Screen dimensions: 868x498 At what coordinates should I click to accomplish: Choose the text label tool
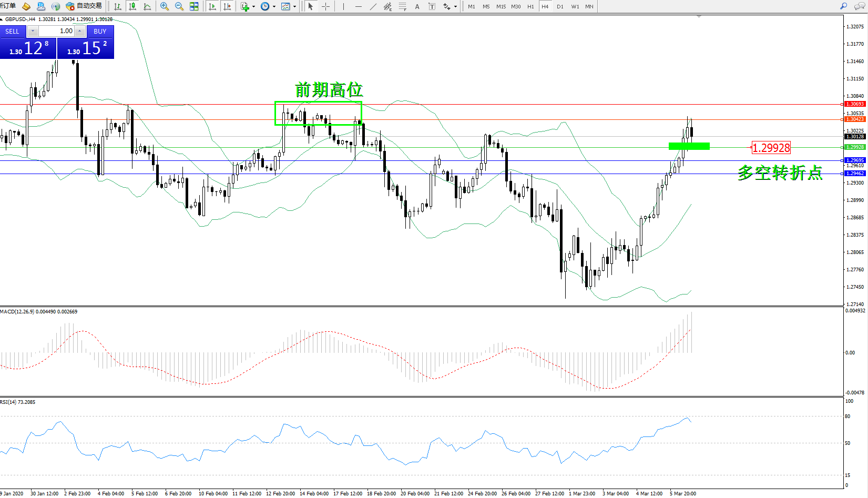[417, 6]
